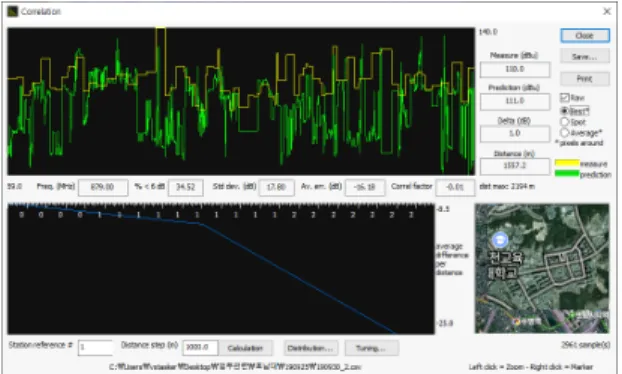Click the blue location pin on map

[500, 240]
